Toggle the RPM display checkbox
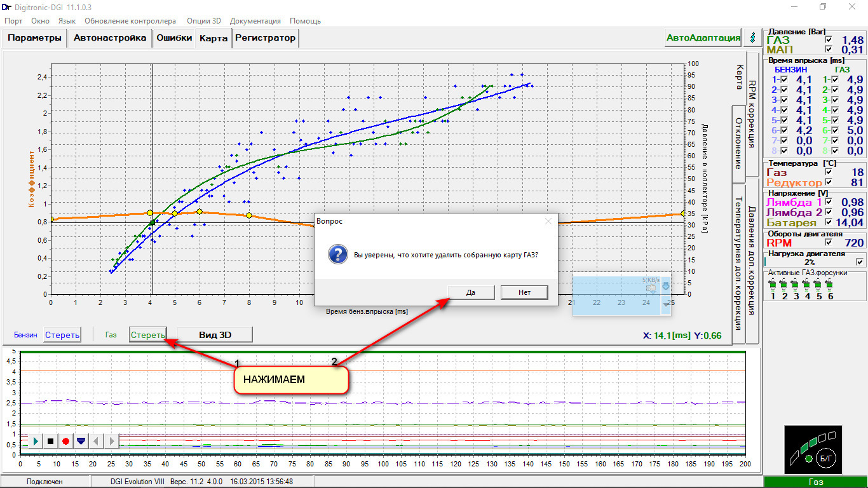 828,242
